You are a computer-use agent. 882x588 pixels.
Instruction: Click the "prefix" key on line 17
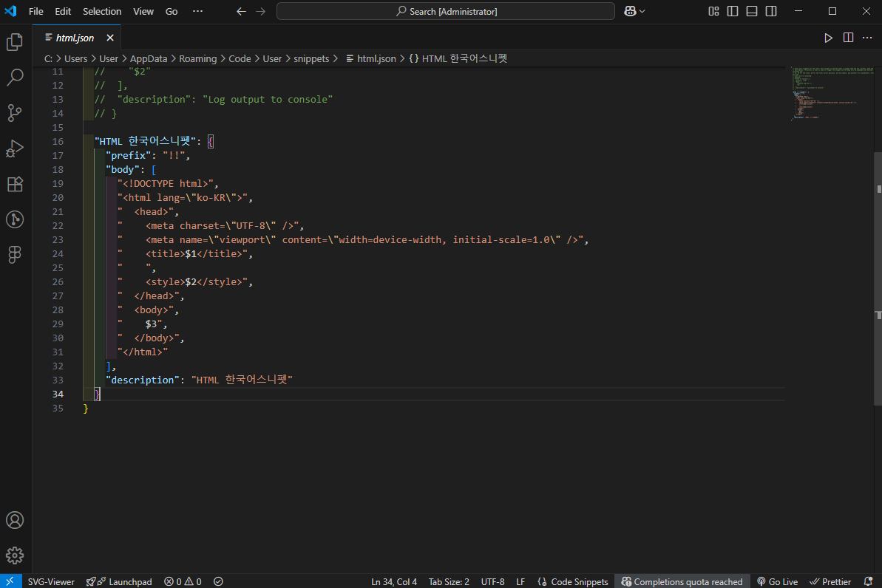128,155
